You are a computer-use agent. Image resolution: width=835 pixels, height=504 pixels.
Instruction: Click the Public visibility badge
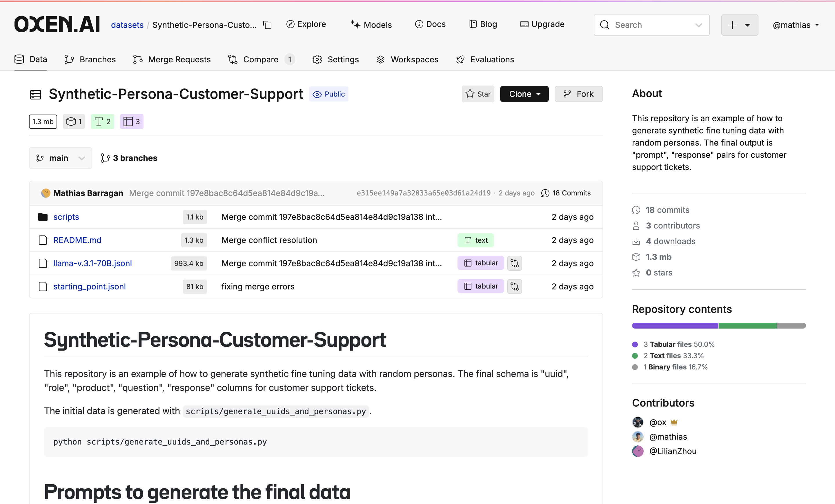pyautogui.click(x=328, y=94)
